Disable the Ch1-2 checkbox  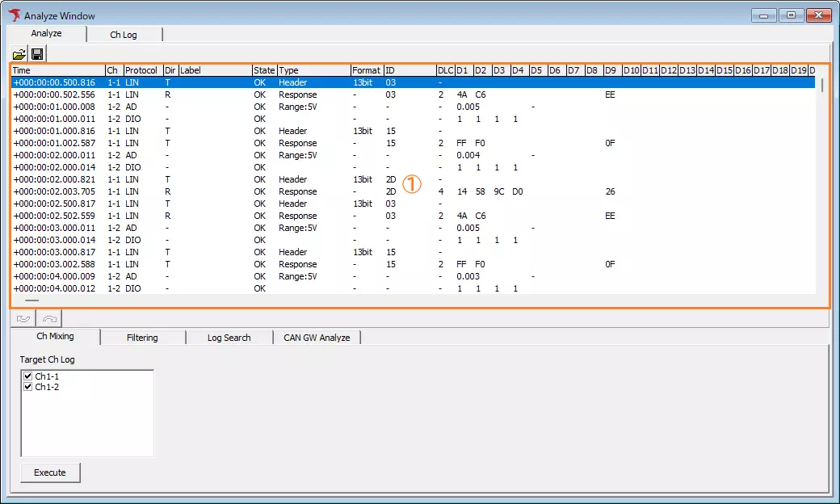coord(27,387)
